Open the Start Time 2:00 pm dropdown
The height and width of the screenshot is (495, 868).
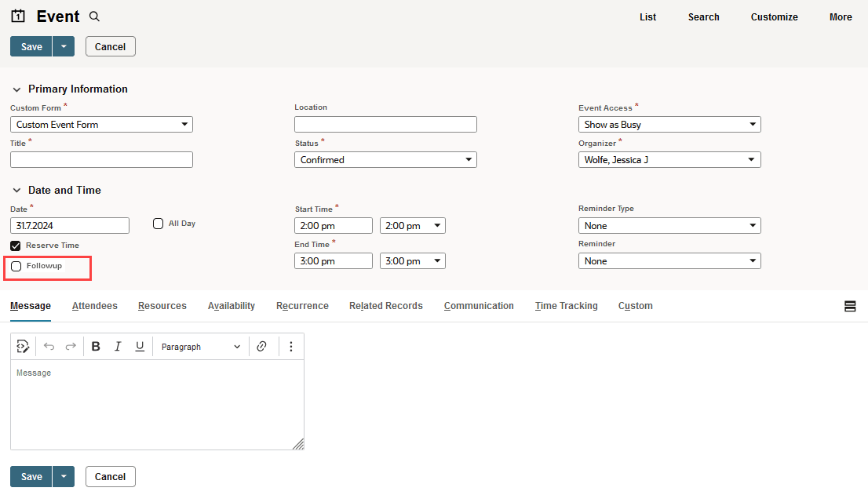point(412,226)
